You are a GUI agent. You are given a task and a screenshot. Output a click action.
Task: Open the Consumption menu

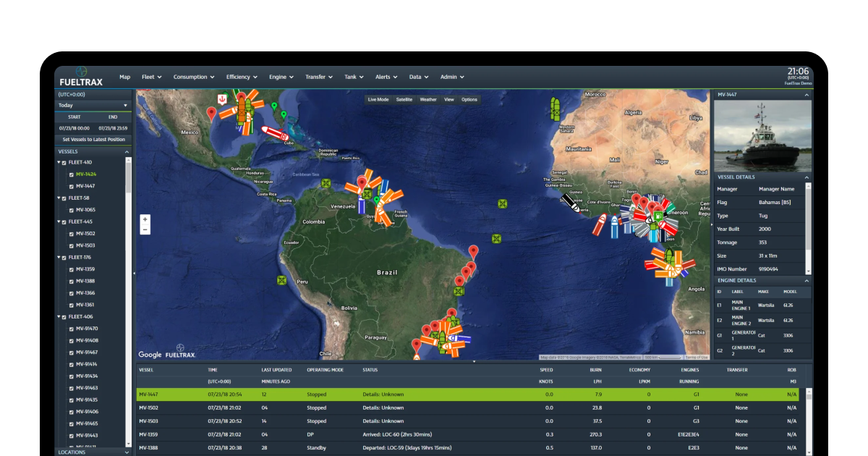194,77
